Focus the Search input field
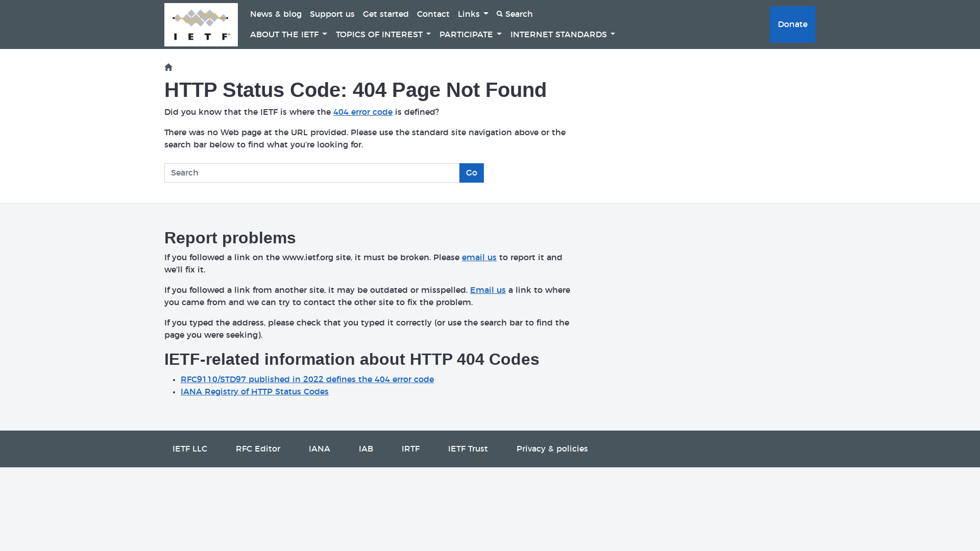 (x=312, y=173)
